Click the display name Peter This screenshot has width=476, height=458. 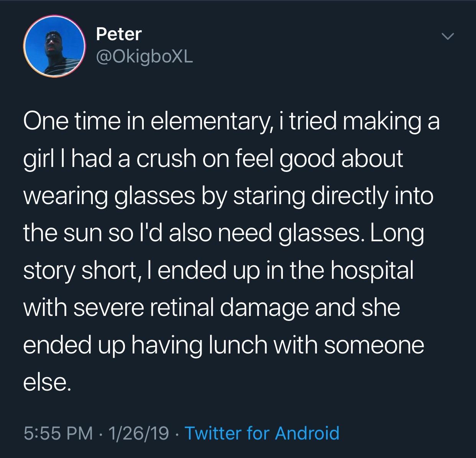pos(118,34)
